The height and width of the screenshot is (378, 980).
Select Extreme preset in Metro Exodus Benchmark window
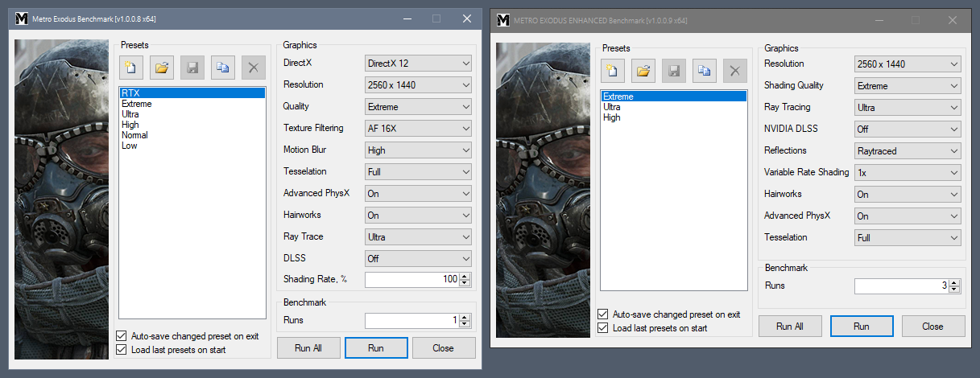click(192, 104)
